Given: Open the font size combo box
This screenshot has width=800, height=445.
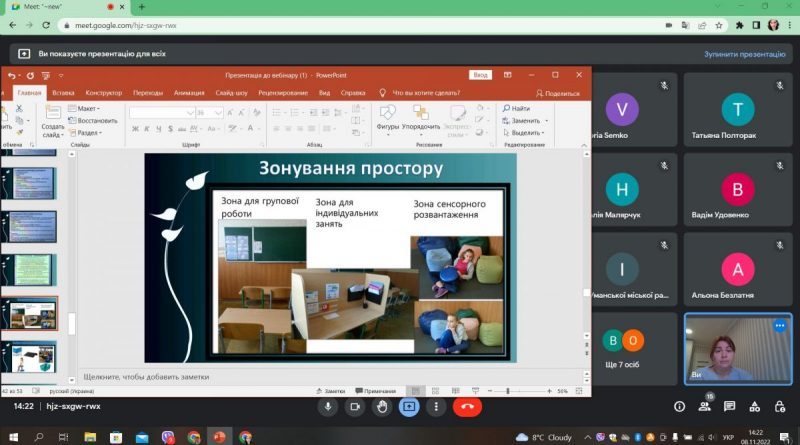Looking at the screenshot, I should [209, 112].
